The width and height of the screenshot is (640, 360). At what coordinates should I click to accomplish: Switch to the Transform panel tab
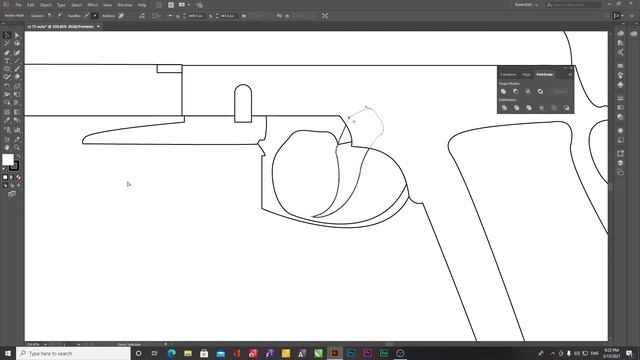(508, 74)
